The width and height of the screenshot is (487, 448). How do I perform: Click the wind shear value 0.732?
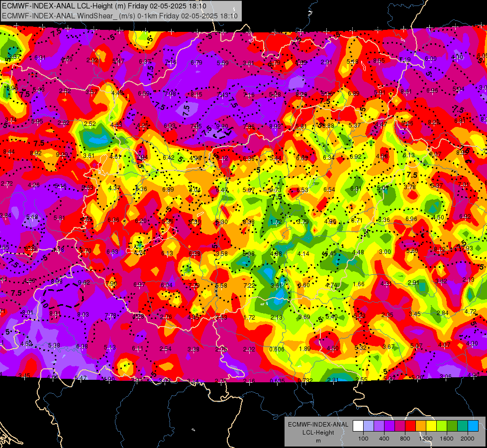(305, 381)
